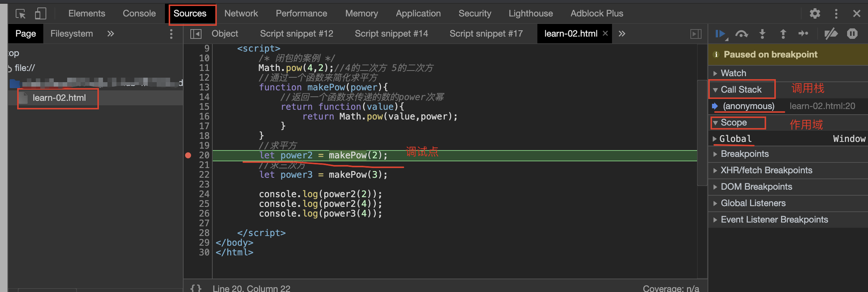Resume script execution

721,34
